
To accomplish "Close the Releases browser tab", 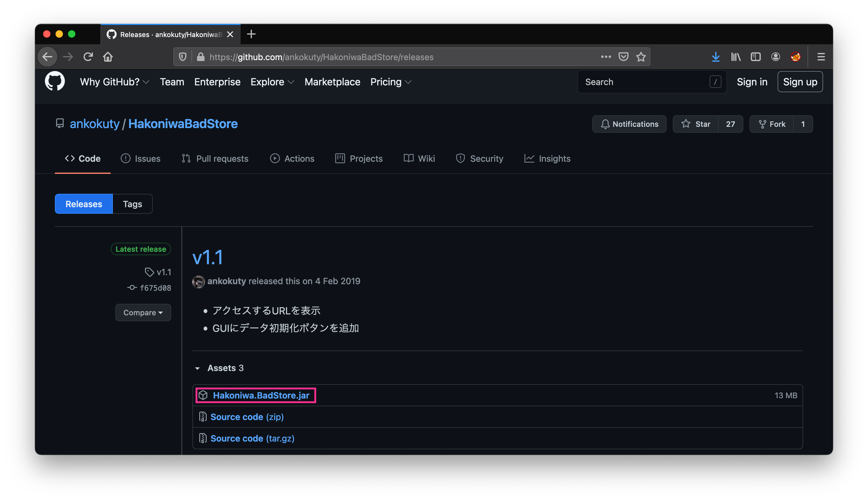I will [x=230, y=34].
